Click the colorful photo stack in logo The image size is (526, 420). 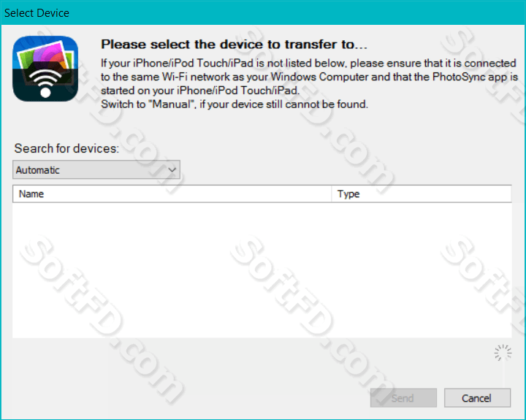45,56
